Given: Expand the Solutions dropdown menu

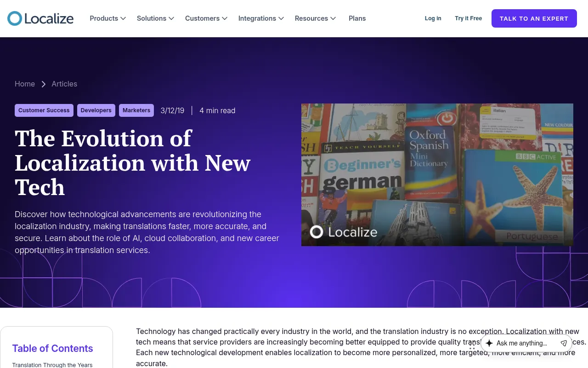Looking at the screenshot, I should tap(155, 18).
